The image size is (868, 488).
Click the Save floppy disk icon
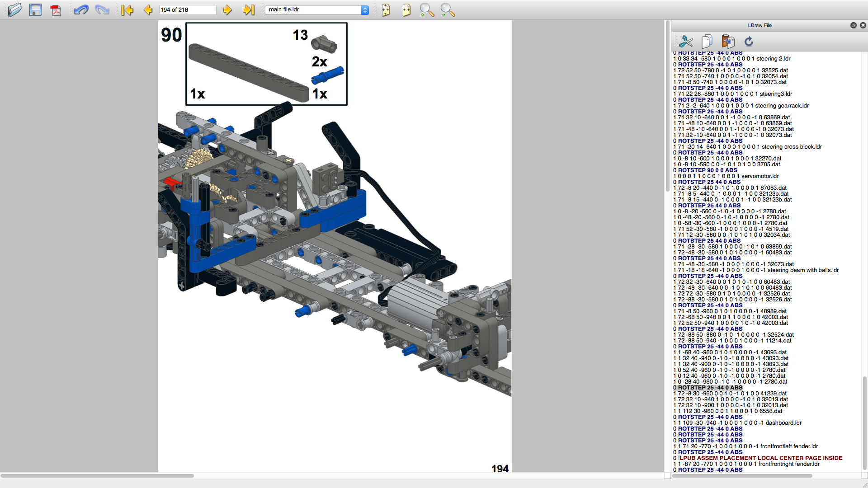(35, 9)
